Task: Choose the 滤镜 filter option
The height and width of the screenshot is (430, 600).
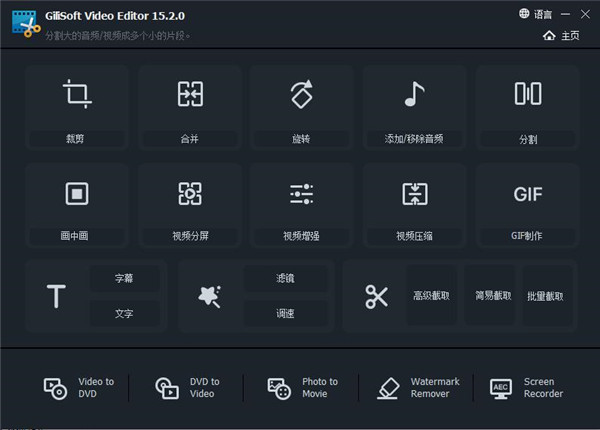Action: pos(285,279)
